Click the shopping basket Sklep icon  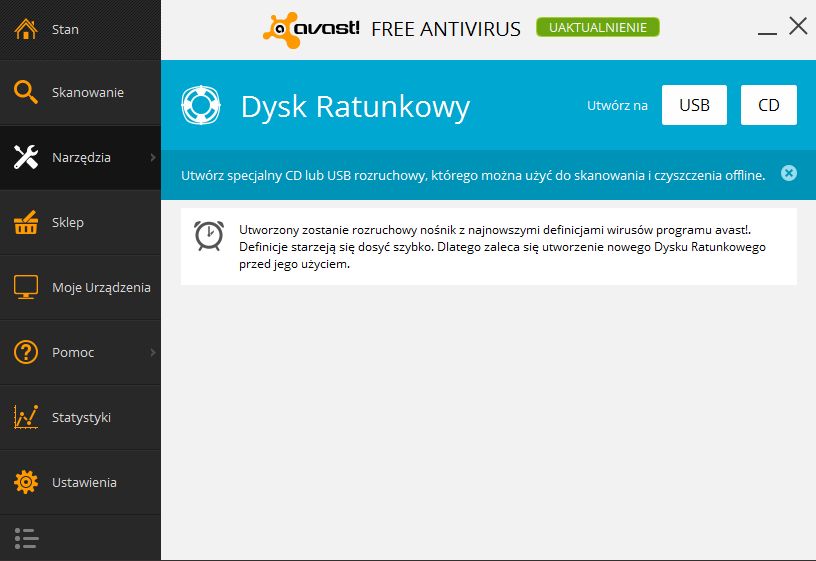[x=26, y=222]
